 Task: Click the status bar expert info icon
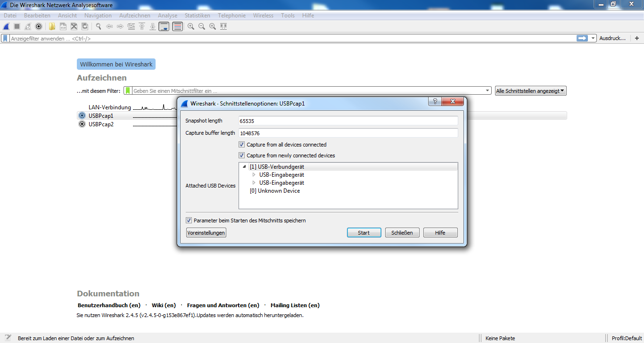(x=8, y=338)
